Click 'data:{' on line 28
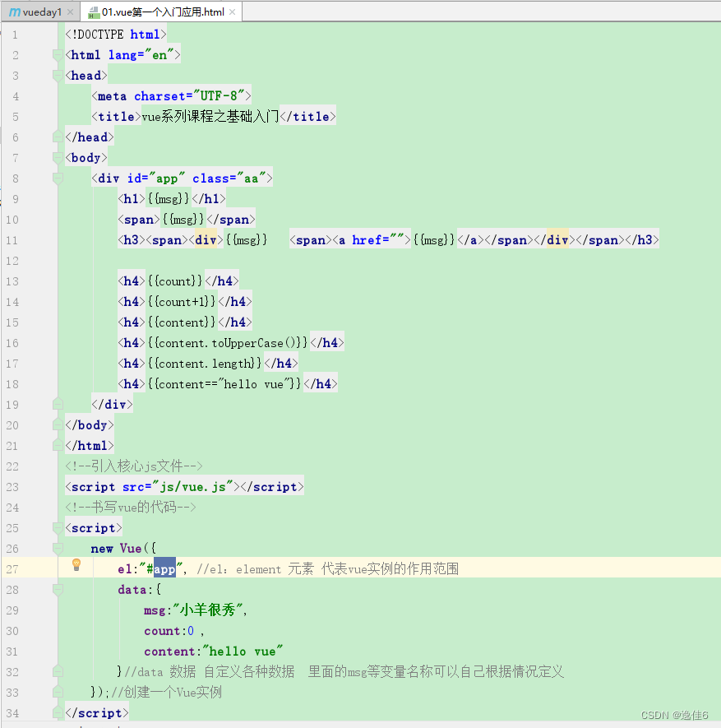This screenshot has width=721, height=728. click(140, 590)
